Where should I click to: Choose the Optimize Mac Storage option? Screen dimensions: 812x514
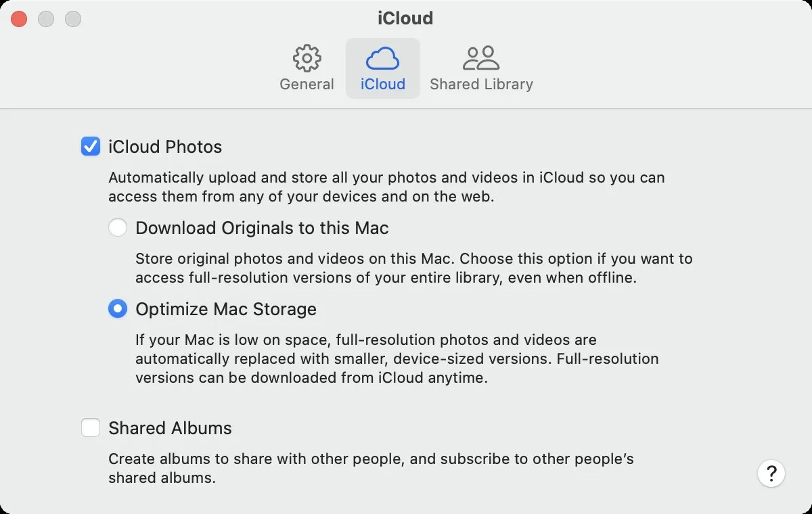click(x=118, y=309)
